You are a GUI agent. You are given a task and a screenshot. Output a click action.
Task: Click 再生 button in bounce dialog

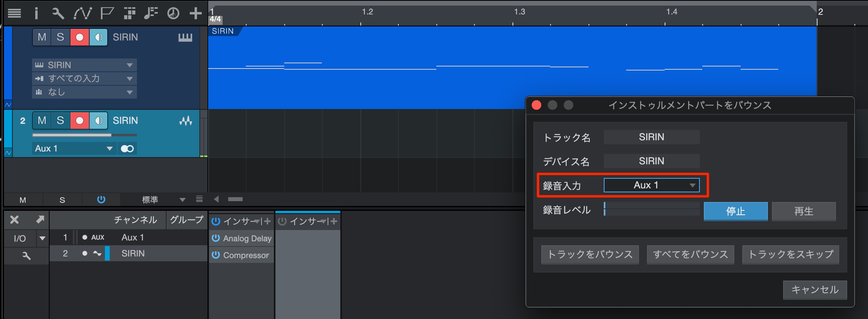pyautogui.click(x=804, y=211)
